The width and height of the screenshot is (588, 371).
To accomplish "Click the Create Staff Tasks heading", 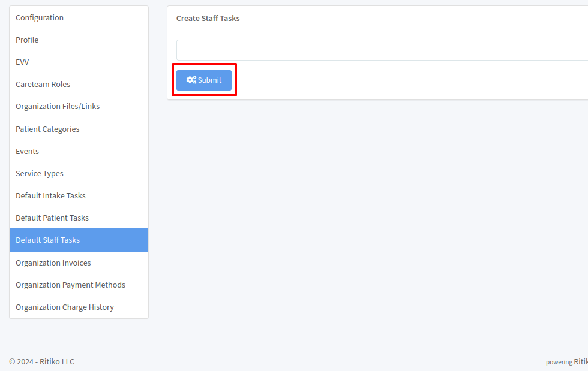I will [208, 19].
